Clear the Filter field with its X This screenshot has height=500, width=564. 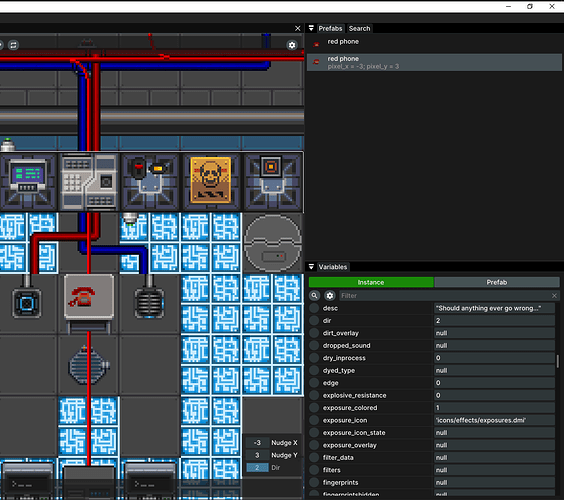(554, 295)
